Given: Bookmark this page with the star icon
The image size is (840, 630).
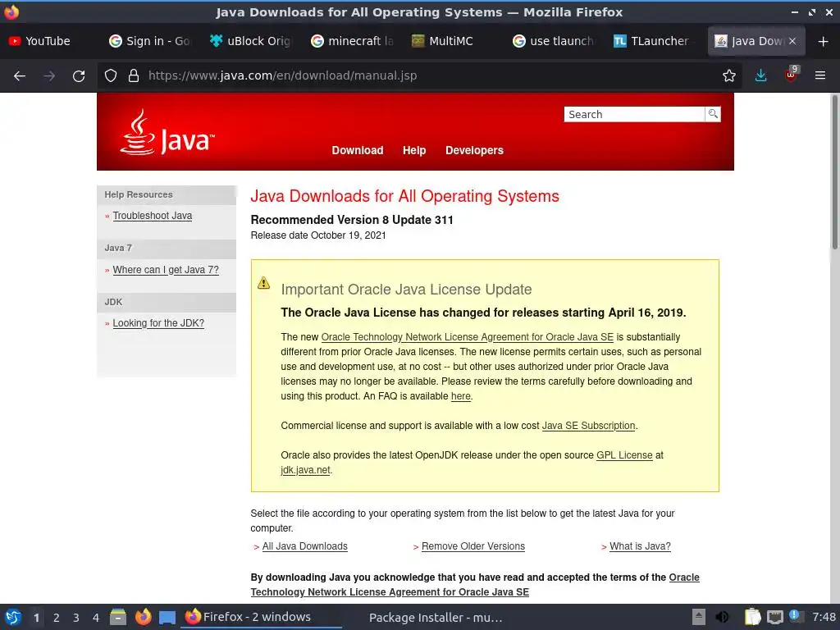Looking at the screenshot, I should point(728,76).
